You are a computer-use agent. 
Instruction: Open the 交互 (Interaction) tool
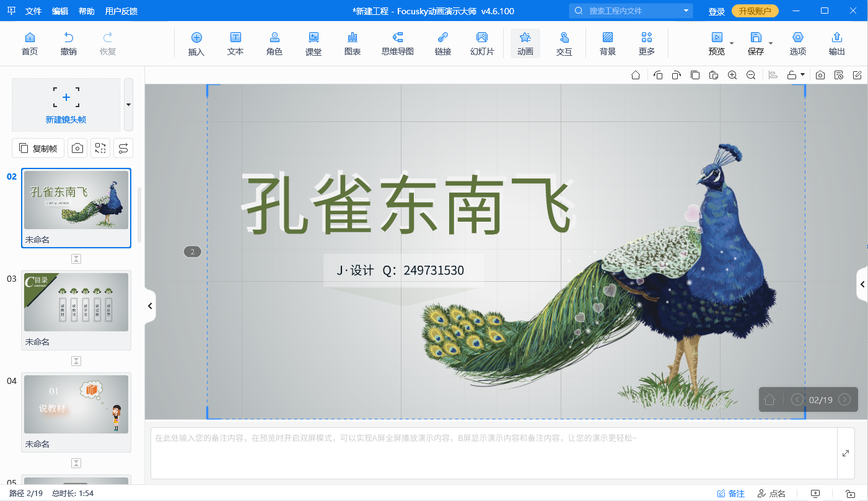[564, 44]
